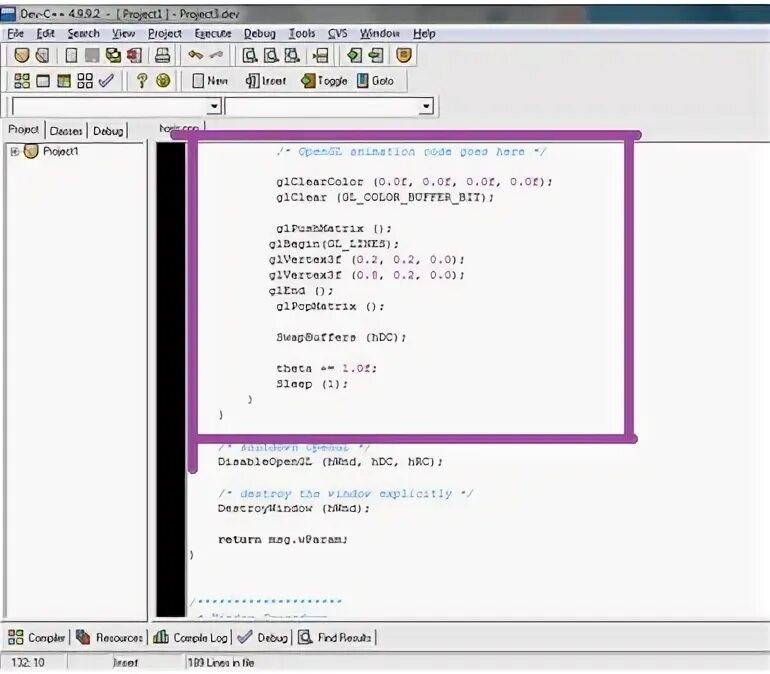Click the SwapBuffers (hDC) code line

click(341, 337)
